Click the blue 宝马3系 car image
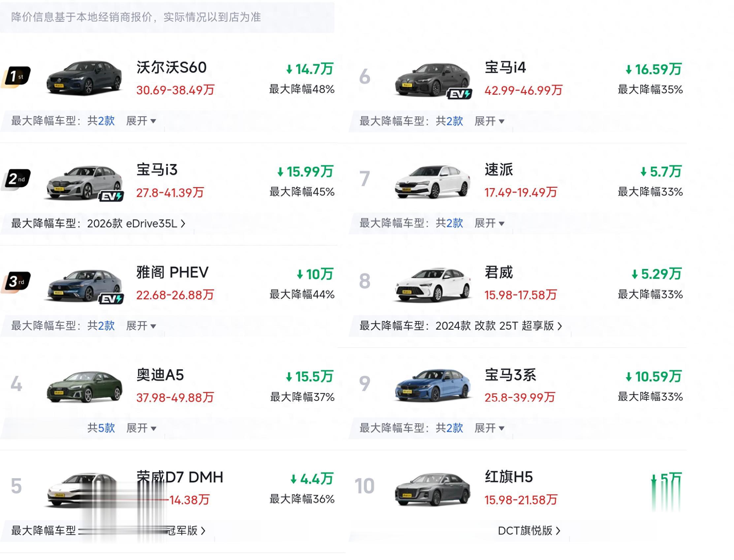 point(432,385)
